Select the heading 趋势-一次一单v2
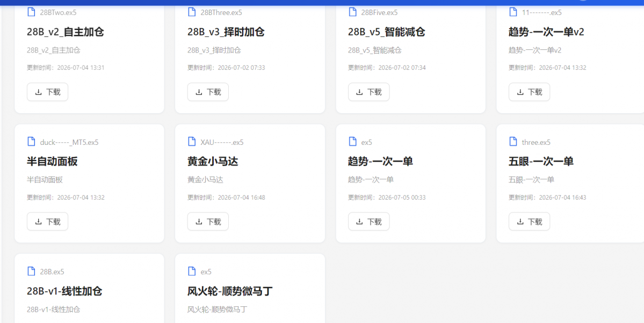Viewport: 644px width, 323px height. (x=546, y=32)
